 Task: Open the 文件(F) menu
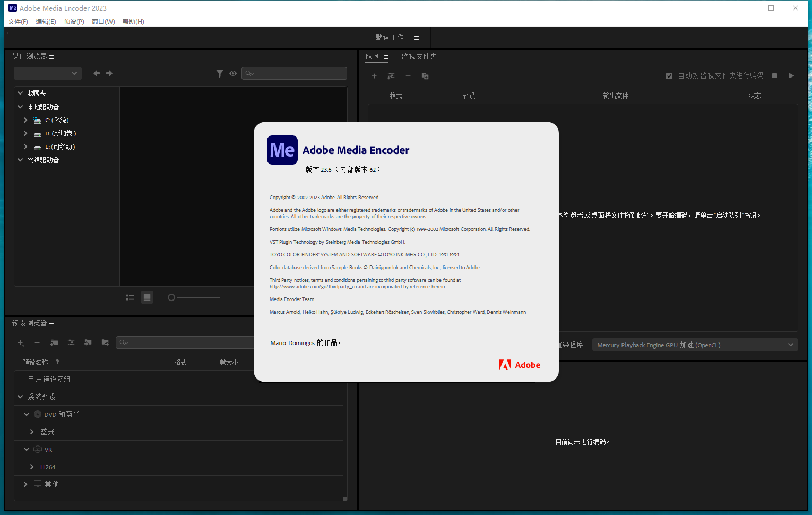[18, 22]
